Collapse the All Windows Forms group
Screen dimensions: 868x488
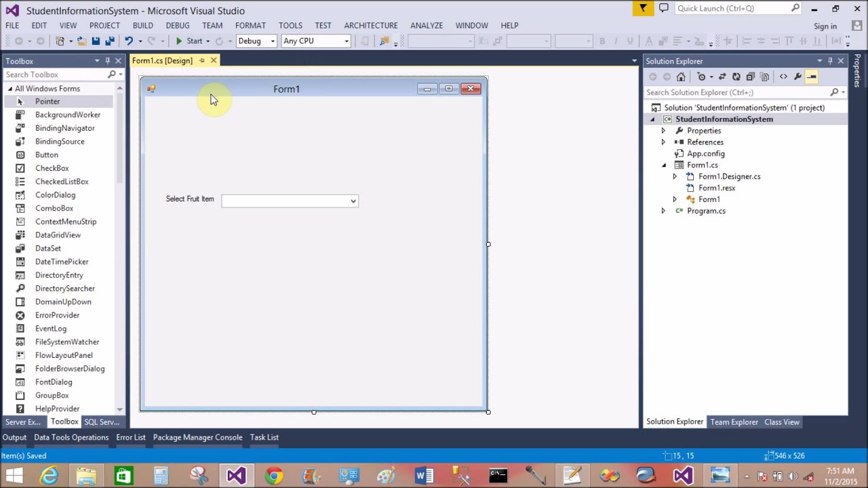[10, 89]
